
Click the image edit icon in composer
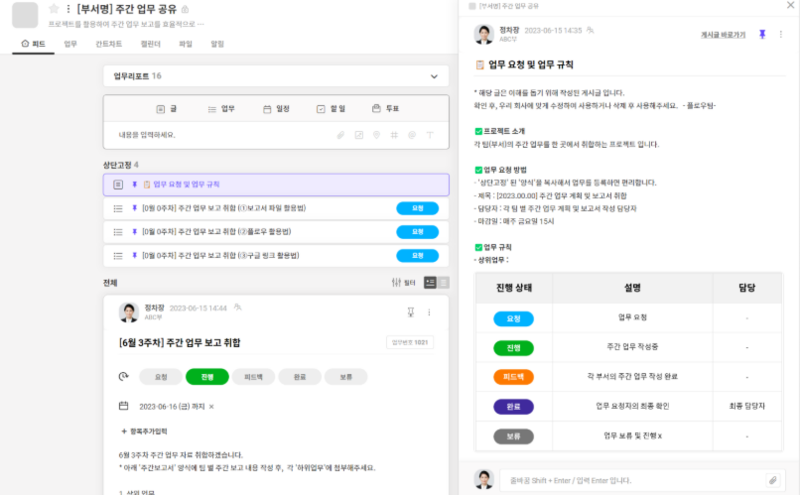pos(359,135)
